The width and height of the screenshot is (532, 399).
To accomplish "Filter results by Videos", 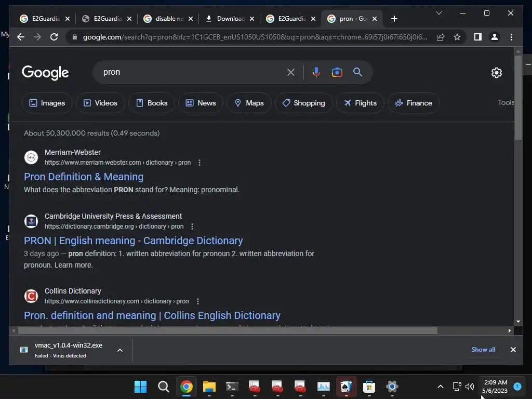I will tap(100, 103).
